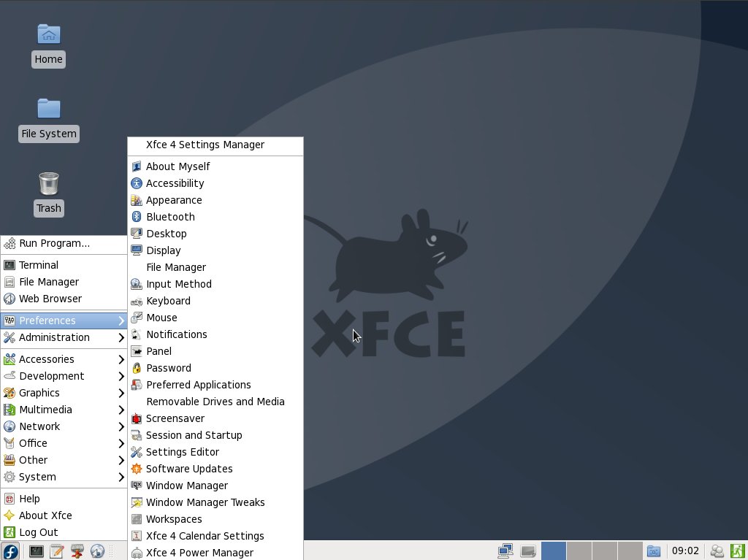Click the Panel settings icon
The width and height of the screenshot is (748, 560).
(x=137, y=351)
